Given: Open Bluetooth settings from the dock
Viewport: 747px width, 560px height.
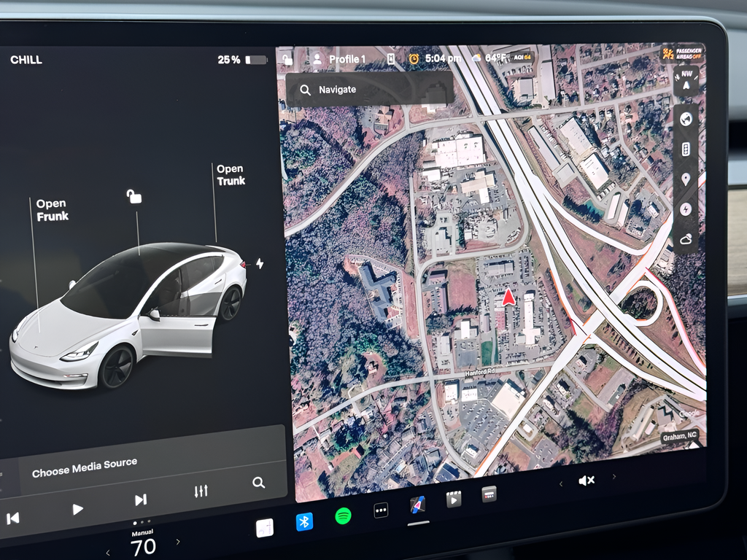Looking at the screenshot, I should [x=303, y=521].
